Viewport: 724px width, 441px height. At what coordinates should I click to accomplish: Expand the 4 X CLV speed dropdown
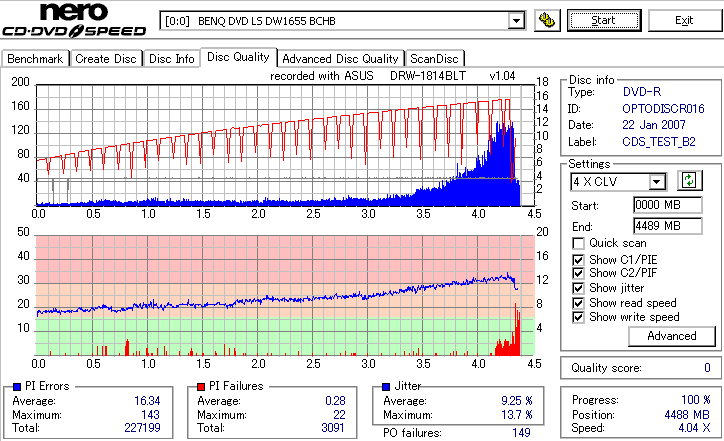pyautogui.click(x=656, y=182)
